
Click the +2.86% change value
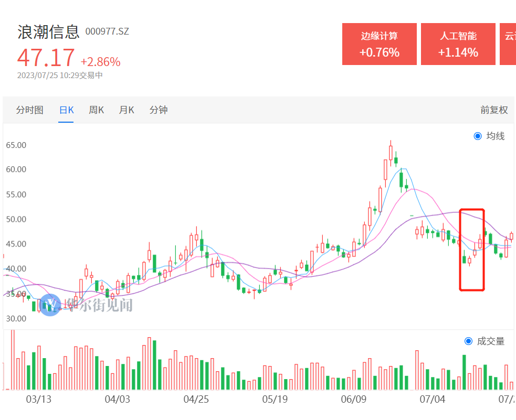coord(101,62)
